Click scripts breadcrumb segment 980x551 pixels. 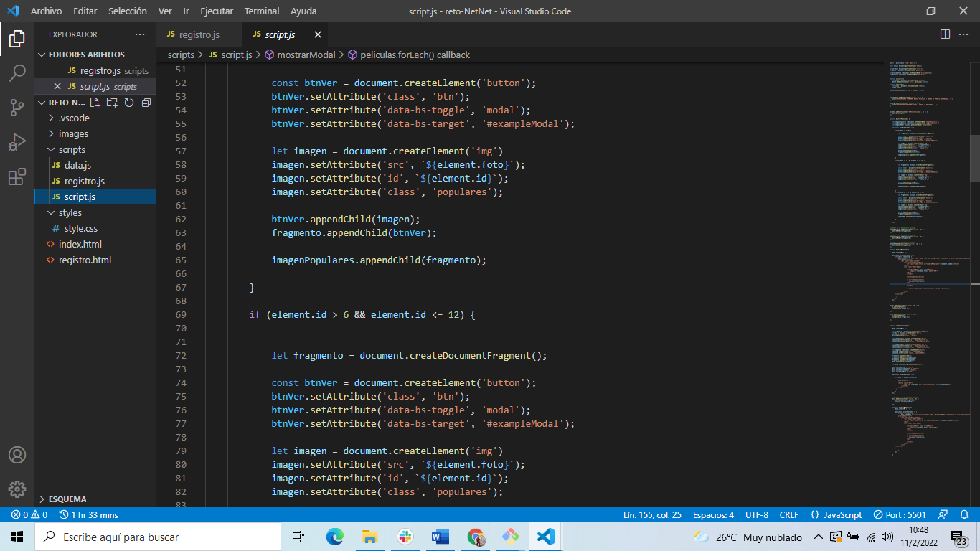181,55
